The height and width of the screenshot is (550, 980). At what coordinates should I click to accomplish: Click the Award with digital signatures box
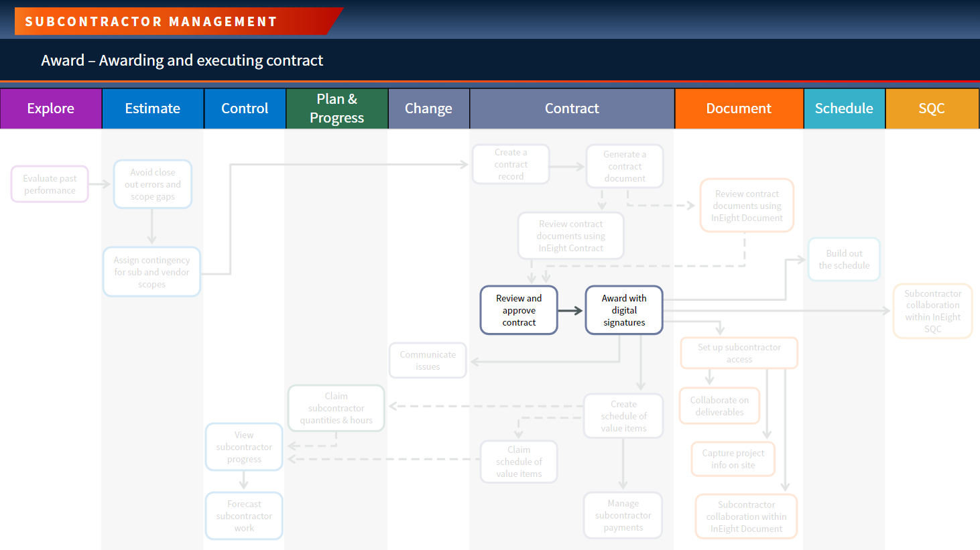(624, 310)
